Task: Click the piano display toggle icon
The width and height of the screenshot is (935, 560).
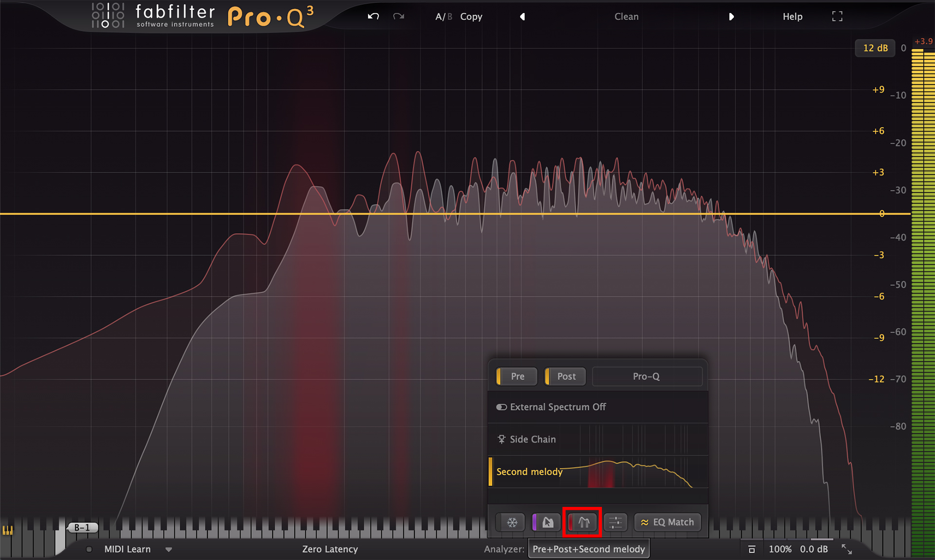Action: click(7, 530)
